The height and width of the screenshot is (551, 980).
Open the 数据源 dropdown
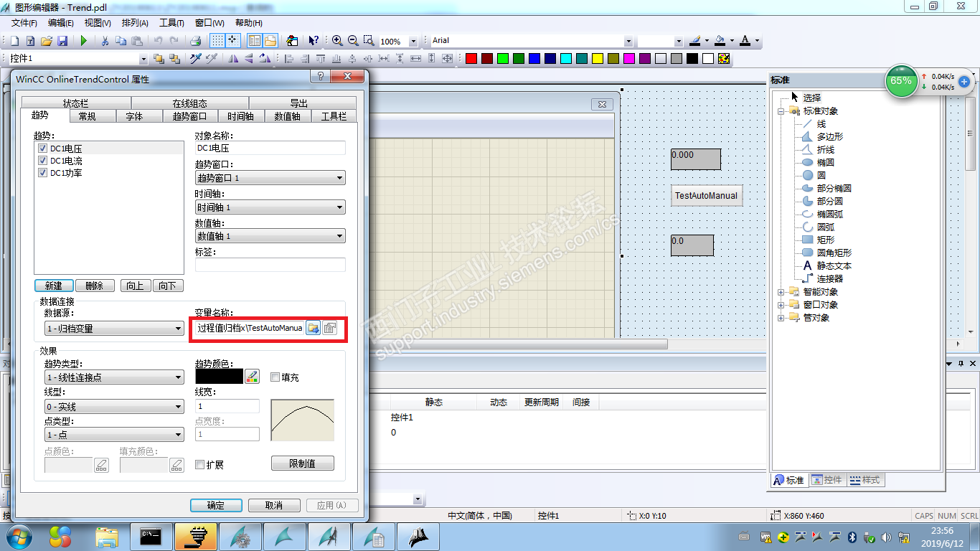(114, 329)
